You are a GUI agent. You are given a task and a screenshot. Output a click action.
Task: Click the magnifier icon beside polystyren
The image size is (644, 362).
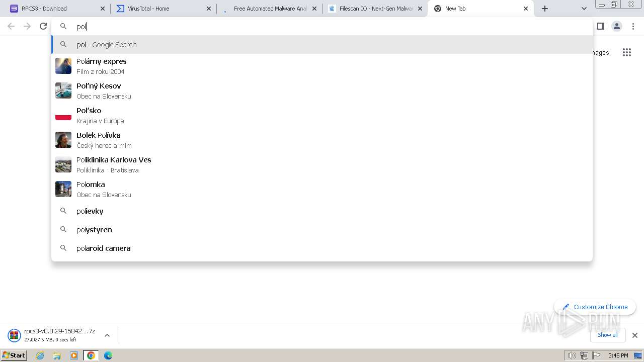[x=63, y=230]
